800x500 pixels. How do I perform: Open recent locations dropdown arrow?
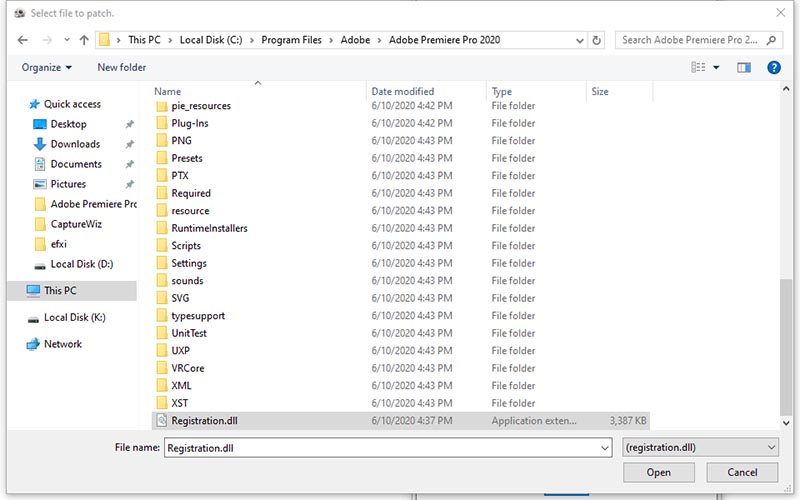coord(67,40)
